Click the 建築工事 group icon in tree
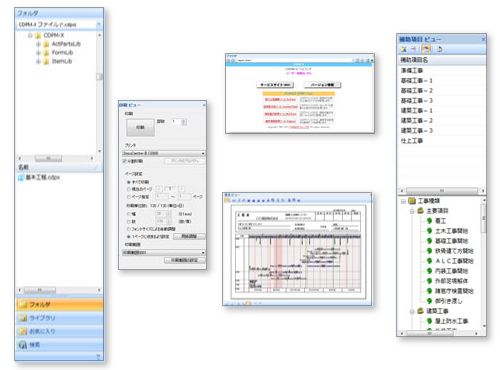Screen dimensions: 500x370 coord(421,311)
